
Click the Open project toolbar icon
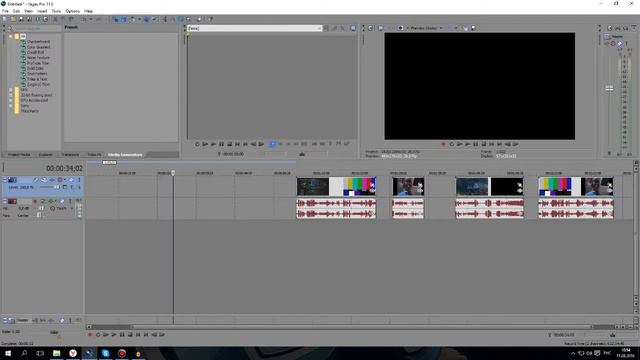point(13,19)
